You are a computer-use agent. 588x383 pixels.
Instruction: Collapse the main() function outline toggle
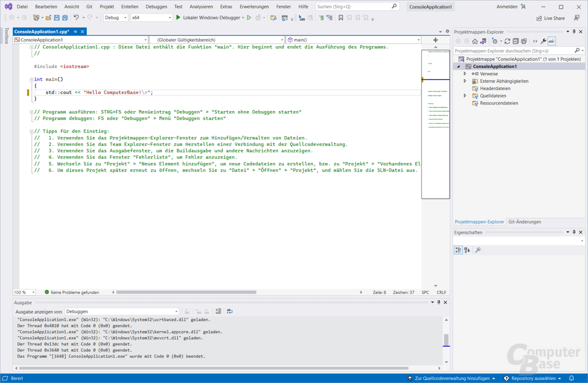tap(31, 79)
